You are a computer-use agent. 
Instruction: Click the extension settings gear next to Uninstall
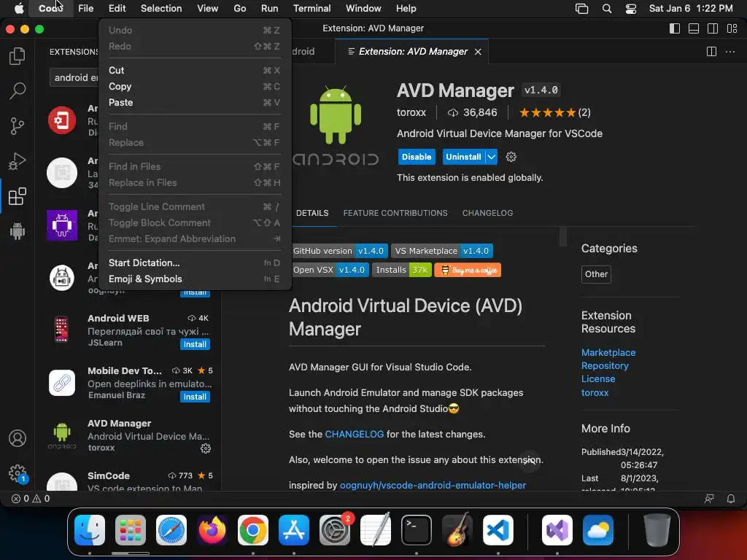click(511, 157)
